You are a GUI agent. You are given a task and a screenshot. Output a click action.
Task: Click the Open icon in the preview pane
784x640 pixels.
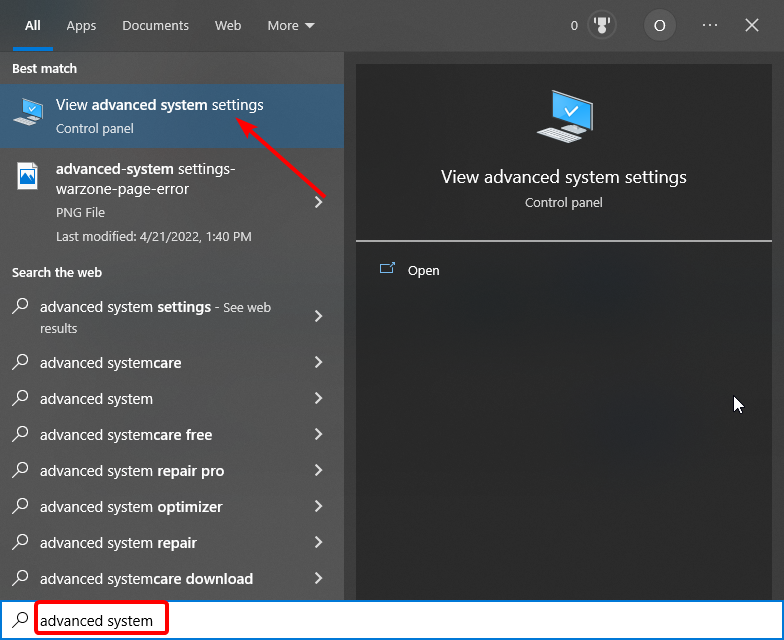pyautogui.click(x=387, y=268)
